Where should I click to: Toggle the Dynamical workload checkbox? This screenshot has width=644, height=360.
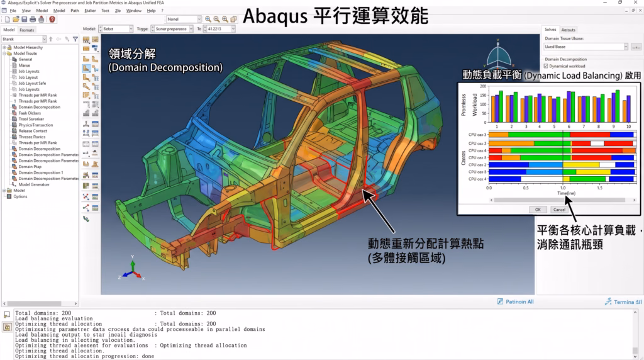coord(546,66)
